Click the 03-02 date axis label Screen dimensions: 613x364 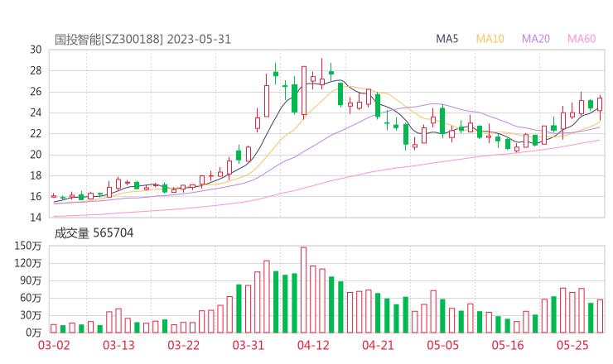(x=54, y=345)
